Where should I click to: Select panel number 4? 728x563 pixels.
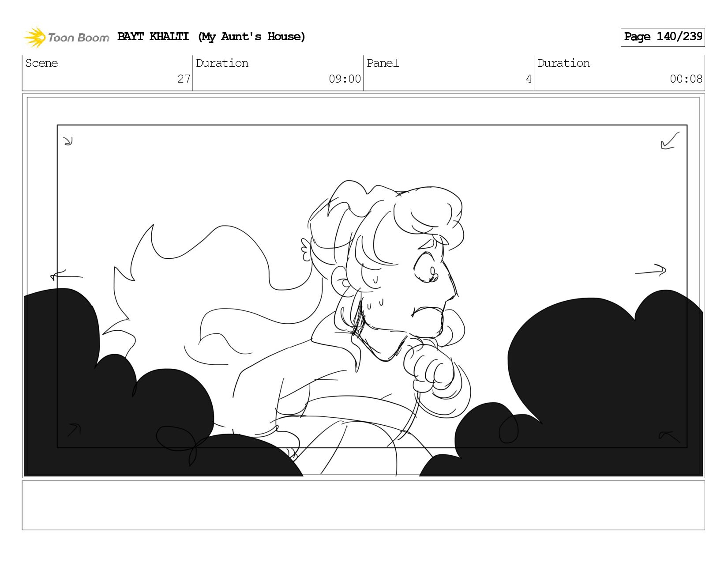(x=529, y=79)
